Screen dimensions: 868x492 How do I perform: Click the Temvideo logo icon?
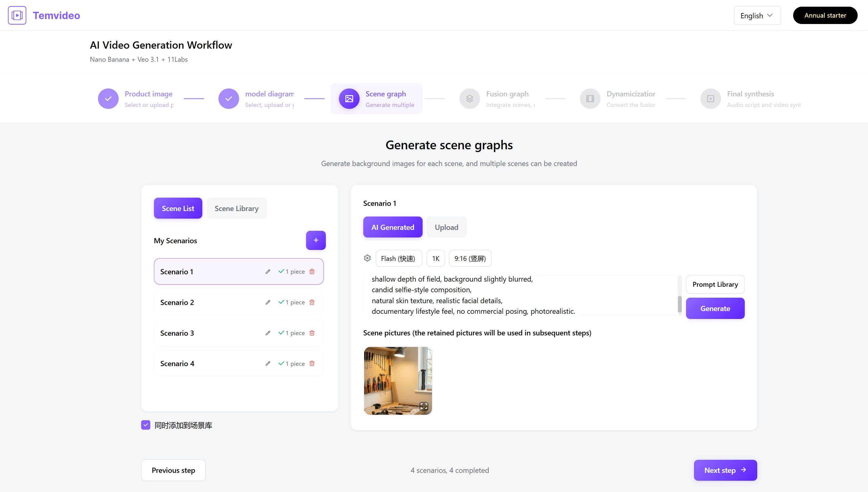[x=17, y=15]
